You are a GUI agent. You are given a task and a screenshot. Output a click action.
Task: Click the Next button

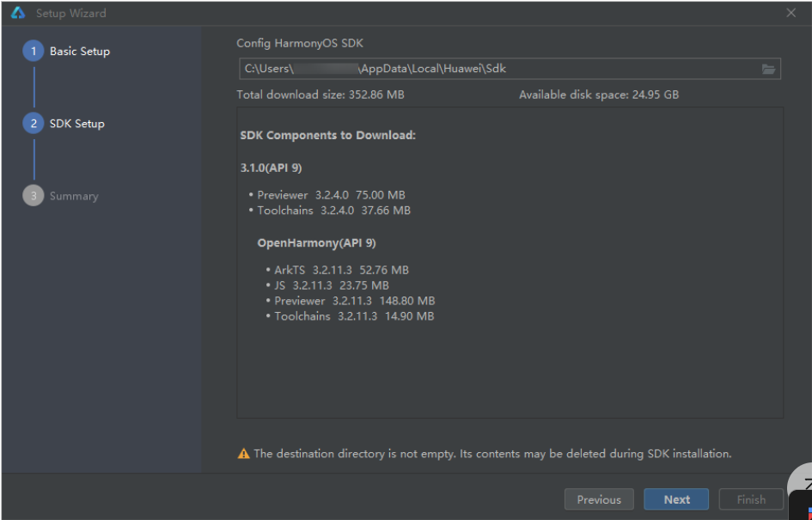click(x=676, y=499)
